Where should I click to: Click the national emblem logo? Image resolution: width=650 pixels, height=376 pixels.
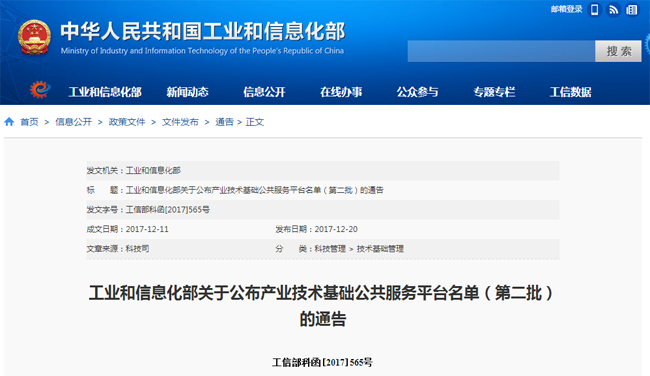34,37
